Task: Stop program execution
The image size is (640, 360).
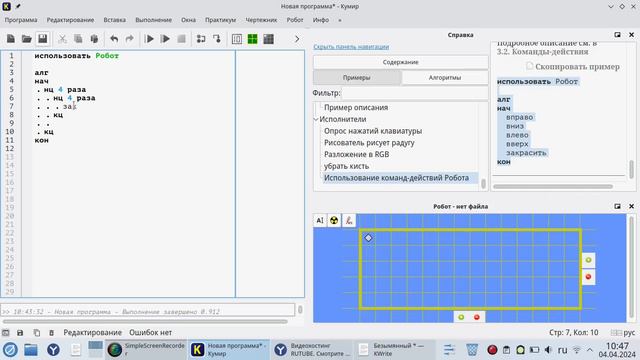Action: [181, 39]
